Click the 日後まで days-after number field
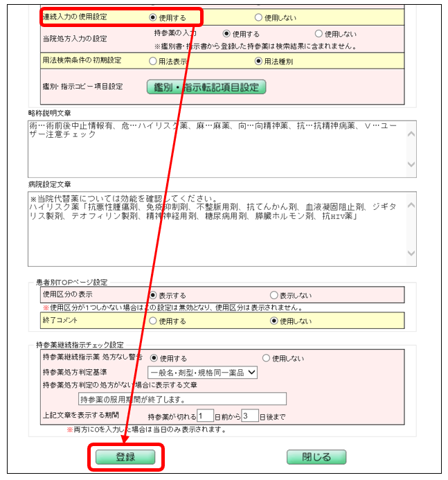This screenshot has width=448, height=480. [249, 416]
